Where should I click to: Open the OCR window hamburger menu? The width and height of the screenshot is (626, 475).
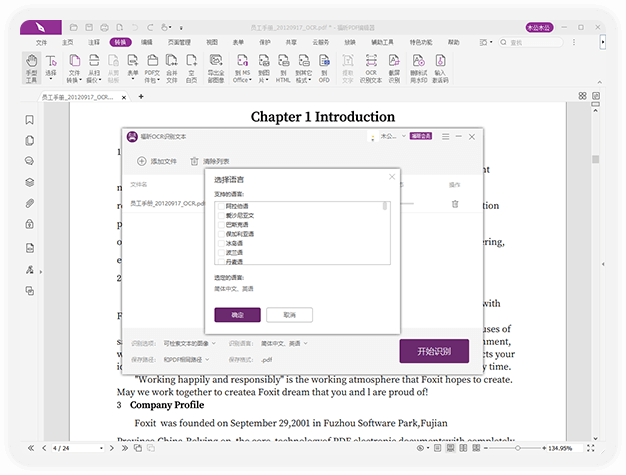point(446,137)
